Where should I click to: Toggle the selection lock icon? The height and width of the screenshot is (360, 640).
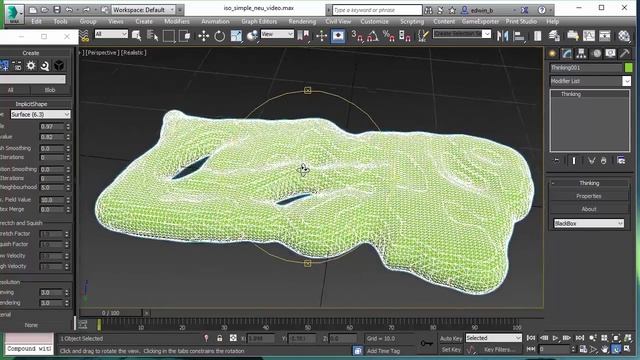[x=220, y=338]
